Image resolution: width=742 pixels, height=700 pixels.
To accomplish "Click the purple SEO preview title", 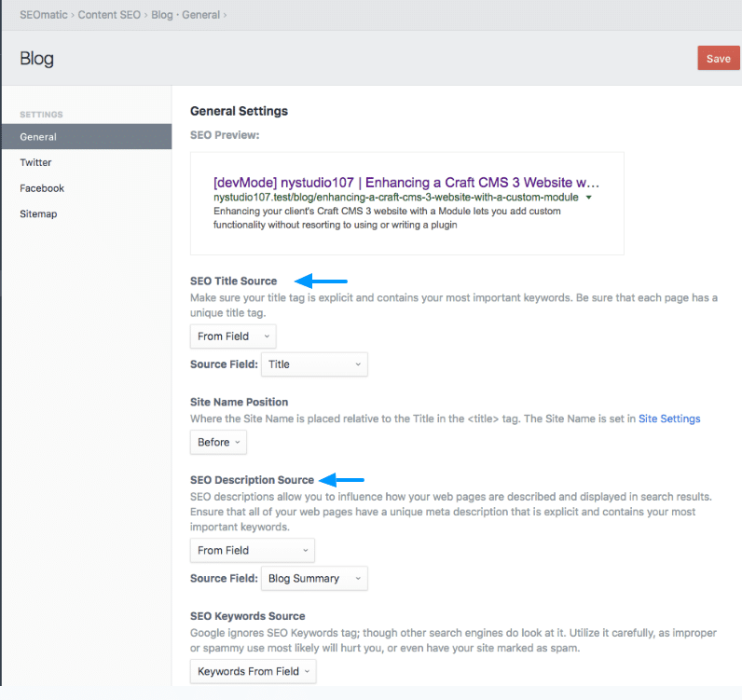I will 405,183.
